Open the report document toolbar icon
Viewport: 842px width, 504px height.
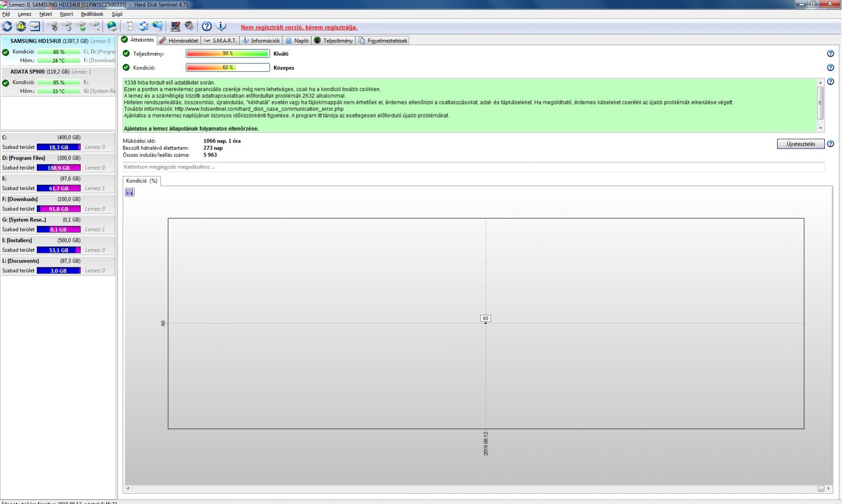pyautogui.click(x=129, y=27)
